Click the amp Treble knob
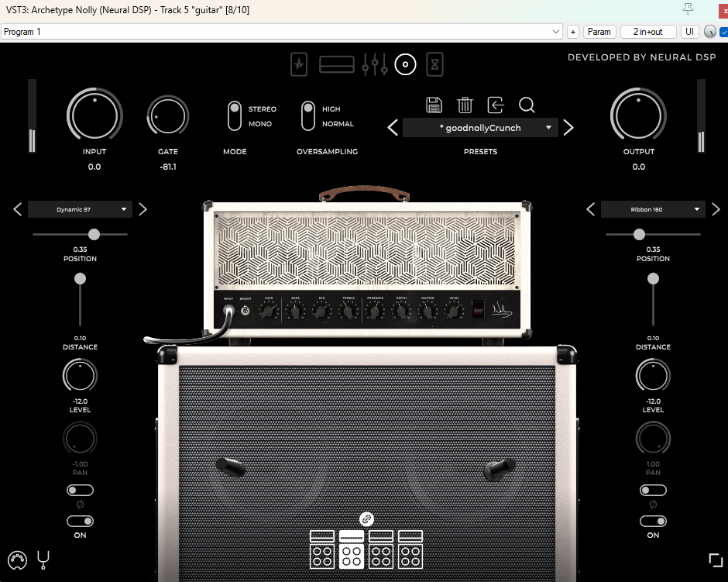Screen dimensions: 728x582 tap(349, 311)
